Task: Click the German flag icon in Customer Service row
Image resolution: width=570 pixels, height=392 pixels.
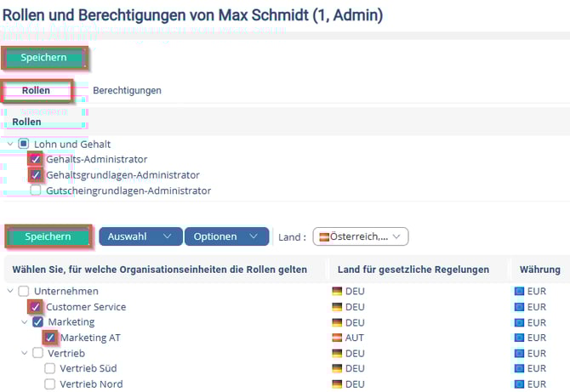Action: pyautogui.click(x=337, y=307)
